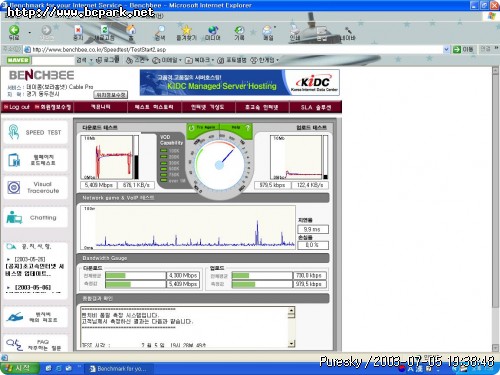Image resolution: width=500 pixels, height=375 pixels.
Task: Click the Visual Traceroute circular target icon
Action: pyautogui.click(x=14, y=188)
